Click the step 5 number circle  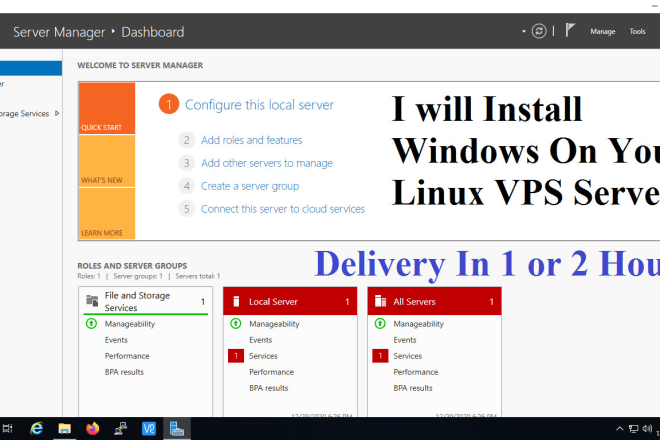tap(186, 209)
